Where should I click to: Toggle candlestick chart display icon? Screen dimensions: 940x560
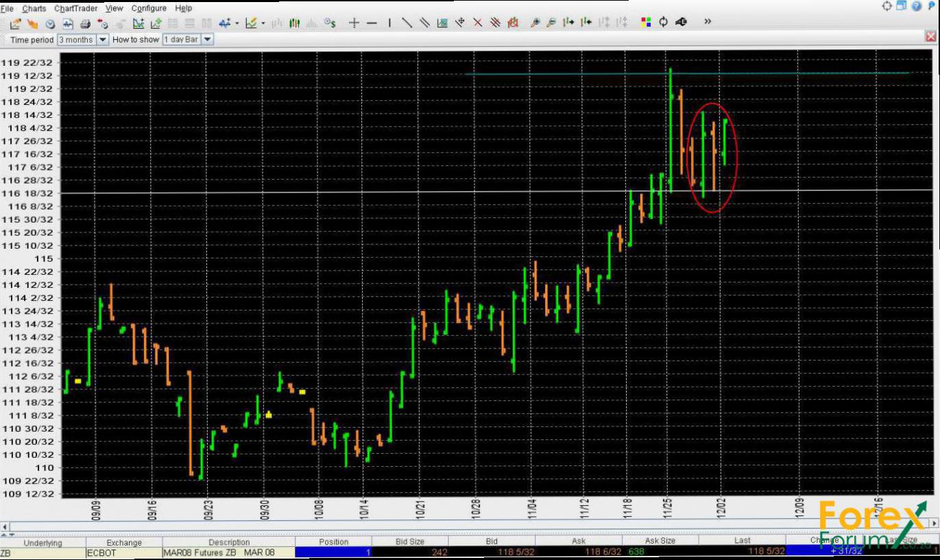tap(295, 23)
